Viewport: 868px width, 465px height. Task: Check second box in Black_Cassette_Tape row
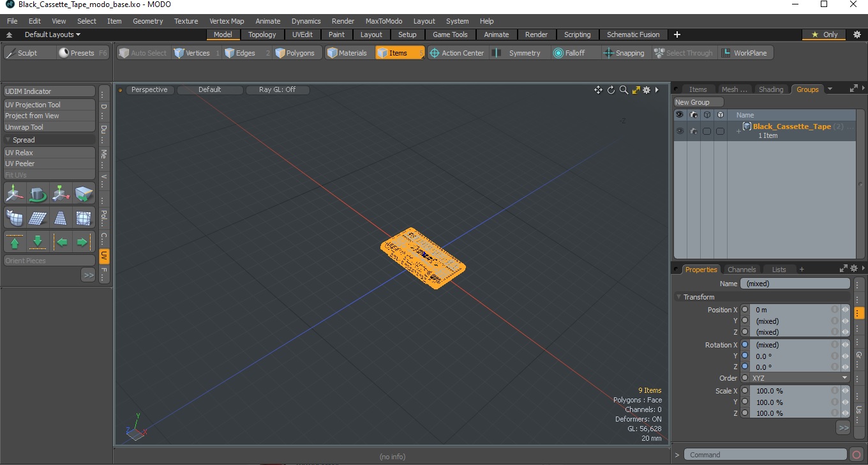click(720, 131)
